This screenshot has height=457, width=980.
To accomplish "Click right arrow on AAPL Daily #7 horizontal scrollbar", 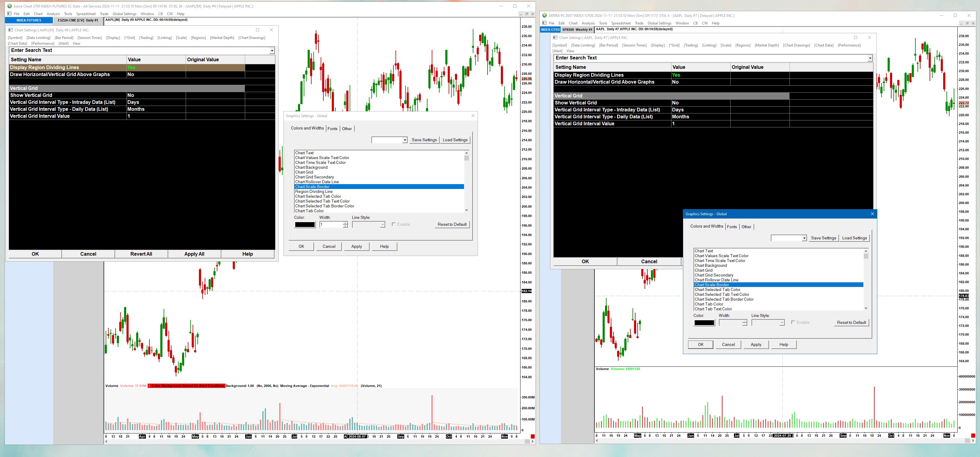I will tap(973, 441).
